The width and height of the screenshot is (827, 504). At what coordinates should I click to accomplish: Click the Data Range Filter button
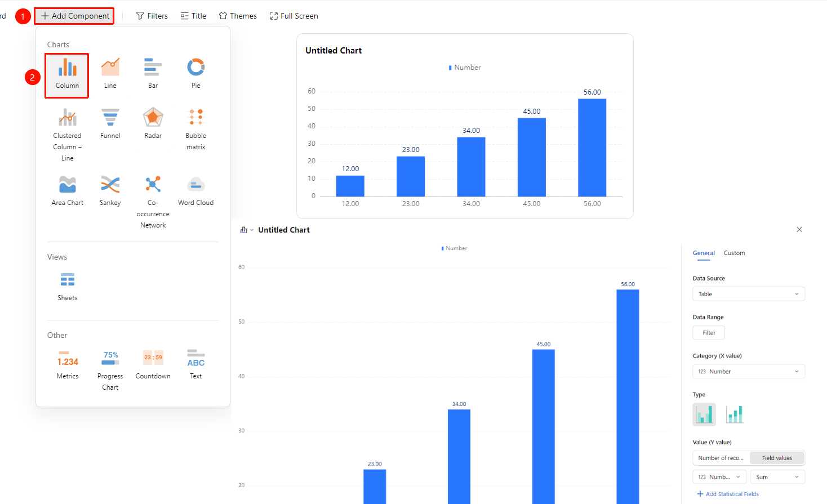point(709,333)
